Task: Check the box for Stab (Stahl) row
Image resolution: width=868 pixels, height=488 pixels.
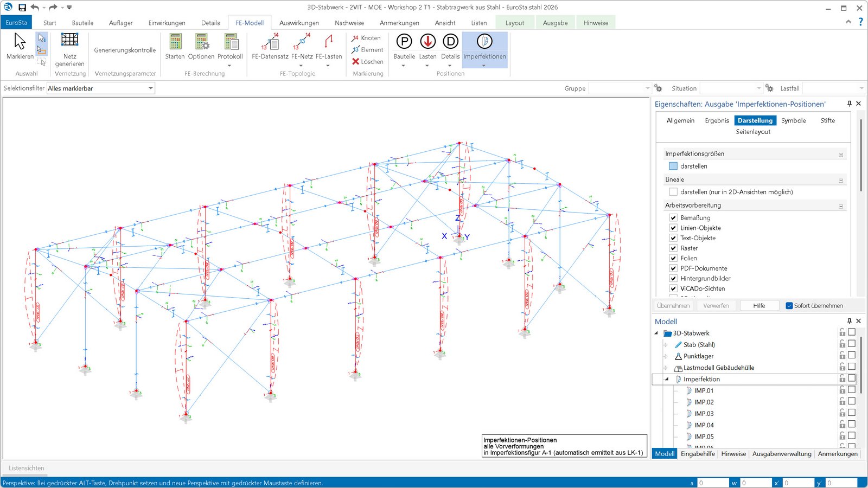Action: pos(852,344)
